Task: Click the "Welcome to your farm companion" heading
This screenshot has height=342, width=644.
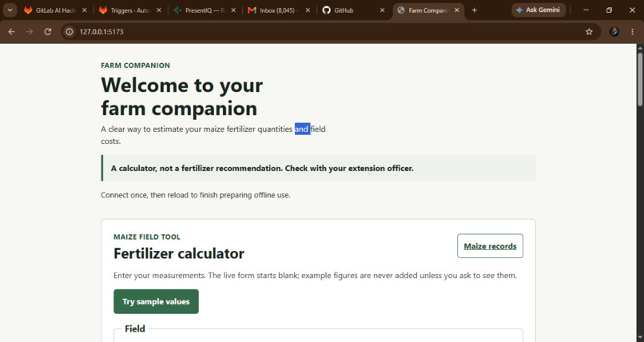Action: (182, 97)
